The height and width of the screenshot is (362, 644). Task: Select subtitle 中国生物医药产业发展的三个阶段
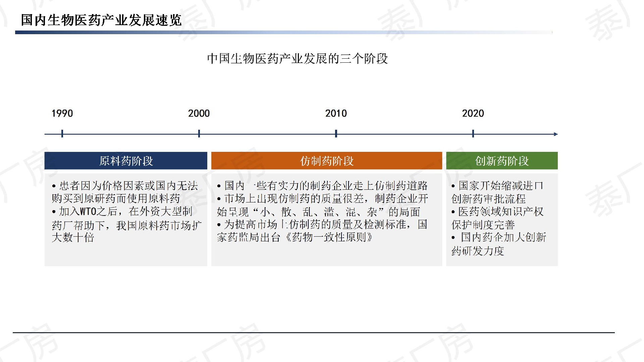point(298,59)
